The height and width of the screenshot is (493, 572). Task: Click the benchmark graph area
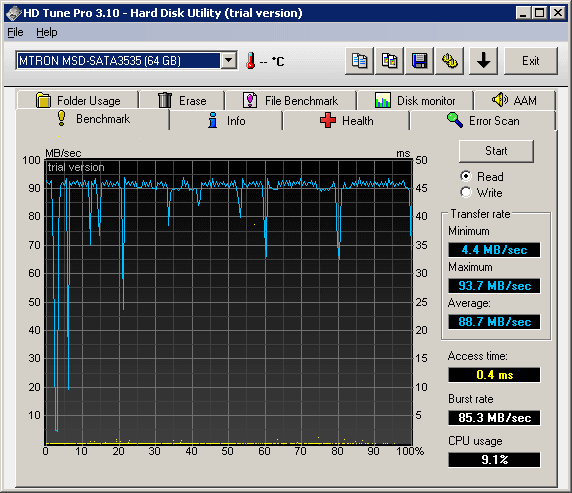pos(229,301)
